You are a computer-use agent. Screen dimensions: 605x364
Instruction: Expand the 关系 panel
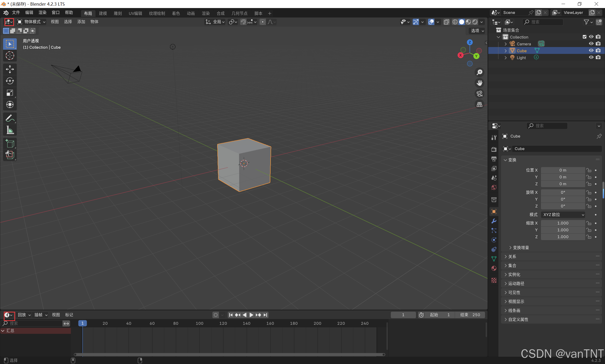512,256
